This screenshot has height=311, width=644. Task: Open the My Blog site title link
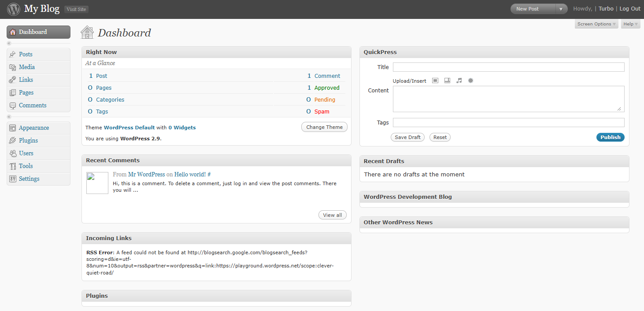42,9
